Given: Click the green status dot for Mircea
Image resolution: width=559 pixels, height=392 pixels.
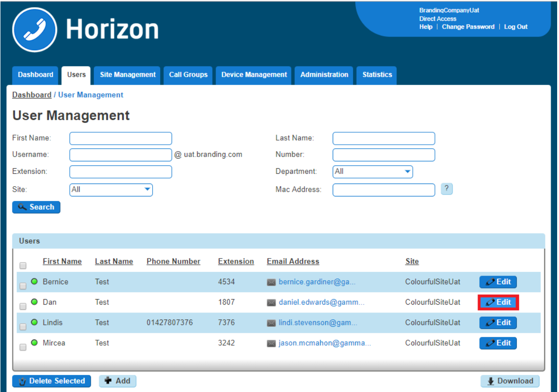Looking at the screenshot, I should pyautogui.click(x=34, y=343).
